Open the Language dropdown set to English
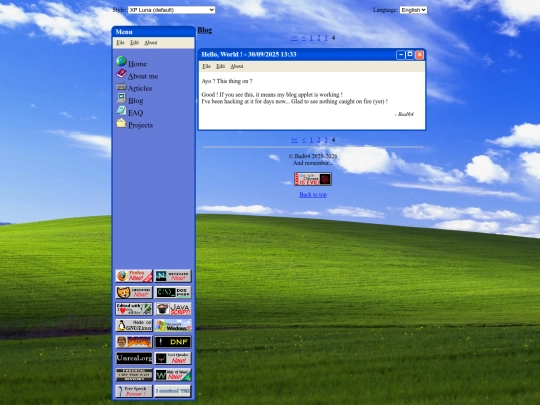 (x=413, y=10)
